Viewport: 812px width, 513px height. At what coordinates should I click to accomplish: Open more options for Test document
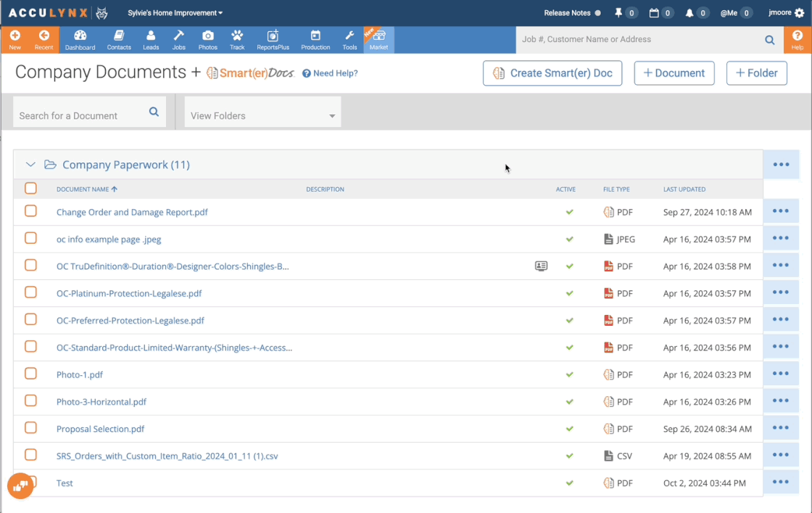[780, 483]
